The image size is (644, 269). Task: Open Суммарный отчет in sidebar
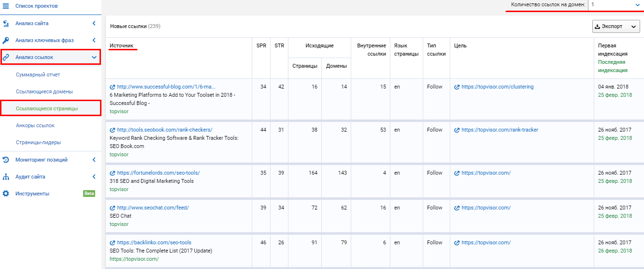pyautogui.click(x=38, y=75)
